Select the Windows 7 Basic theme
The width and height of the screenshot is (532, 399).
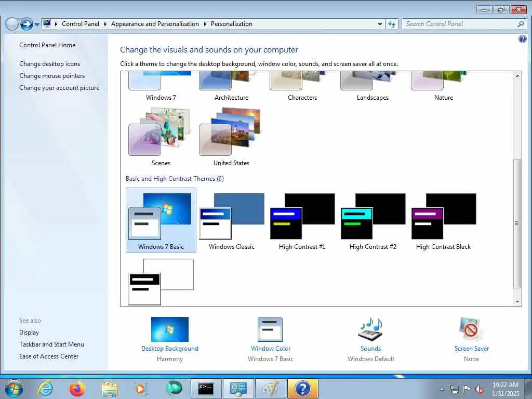(x=161, y=220)
